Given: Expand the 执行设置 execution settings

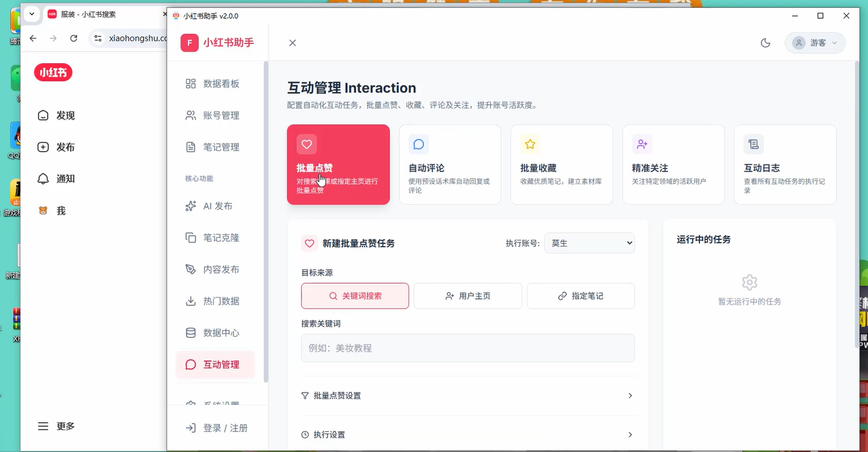Looking at the screenshot, I should click(468, 434).
